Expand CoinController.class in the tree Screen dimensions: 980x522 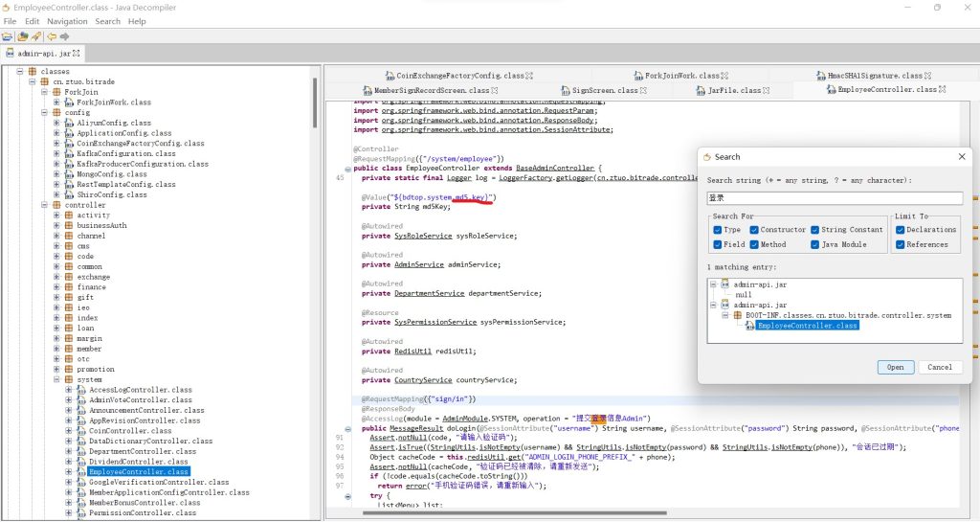pyautogui.click(x=69, y=431)
